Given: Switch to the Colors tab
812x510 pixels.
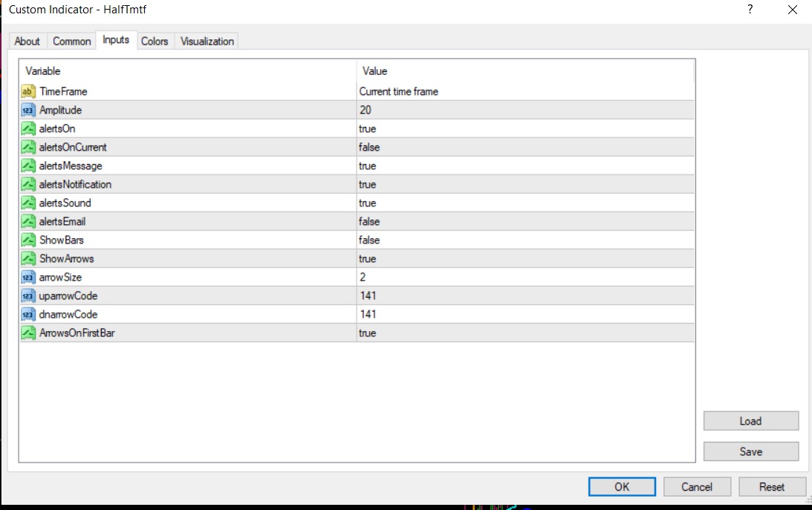Looking at the screenshot, I should coord(155,42).
